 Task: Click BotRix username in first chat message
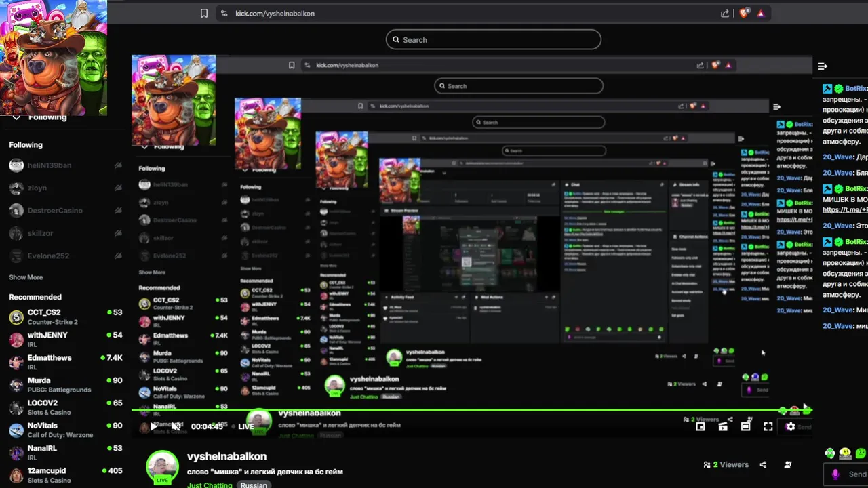coord(856,89)
